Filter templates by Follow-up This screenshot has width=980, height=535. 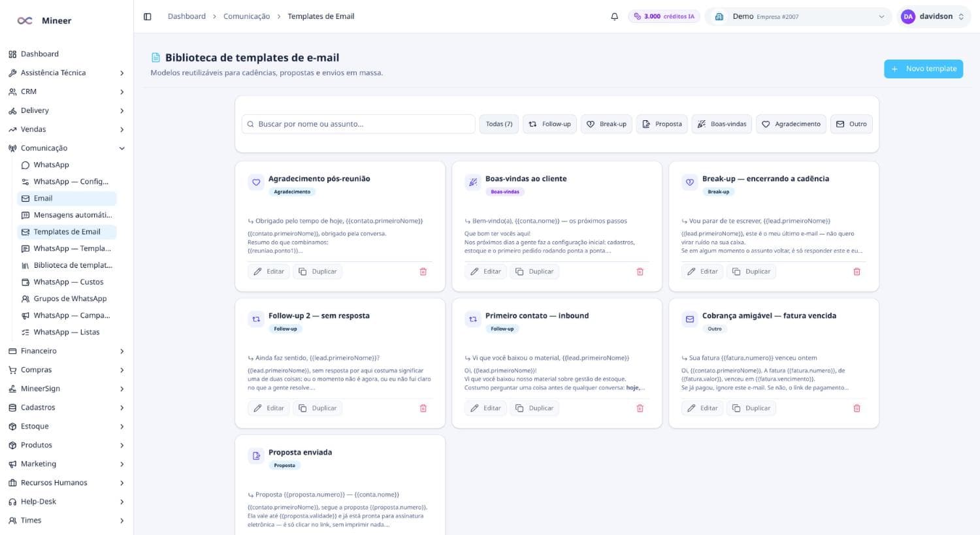pos(549,124)
